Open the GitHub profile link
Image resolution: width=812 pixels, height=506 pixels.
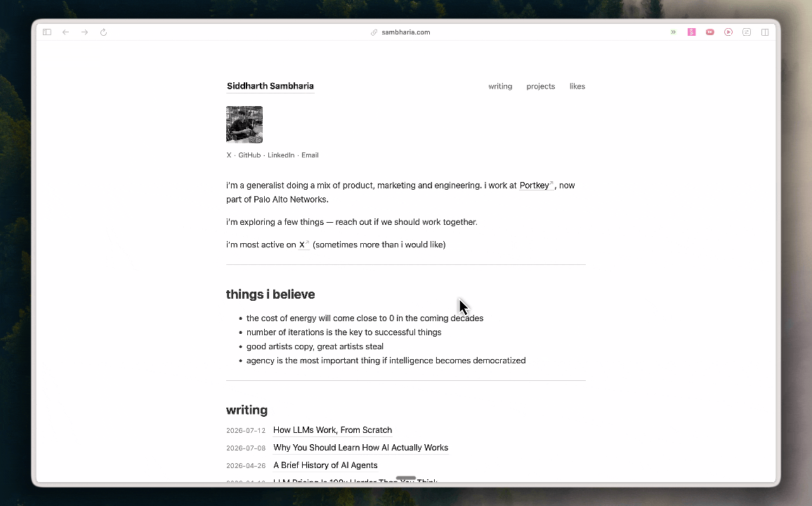pos(249,155)
